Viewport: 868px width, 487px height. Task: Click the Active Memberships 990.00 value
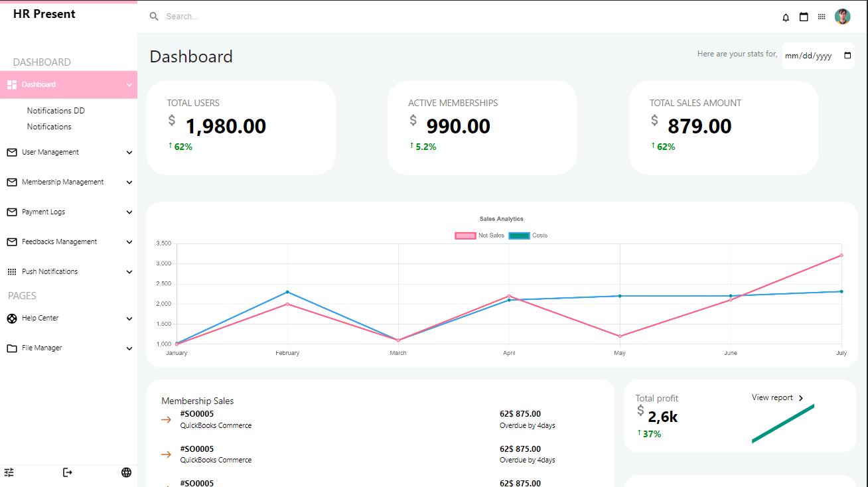[x=459, y=126]
